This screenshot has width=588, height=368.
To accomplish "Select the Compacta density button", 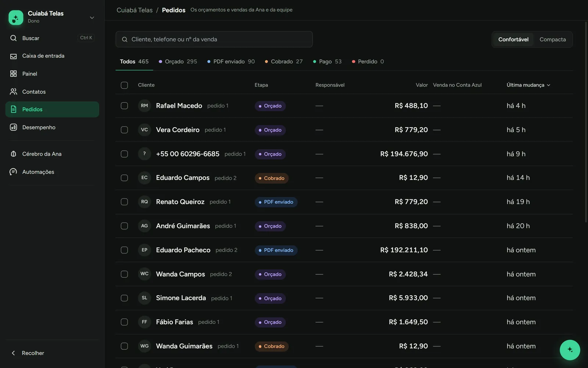I will point(552,39).
